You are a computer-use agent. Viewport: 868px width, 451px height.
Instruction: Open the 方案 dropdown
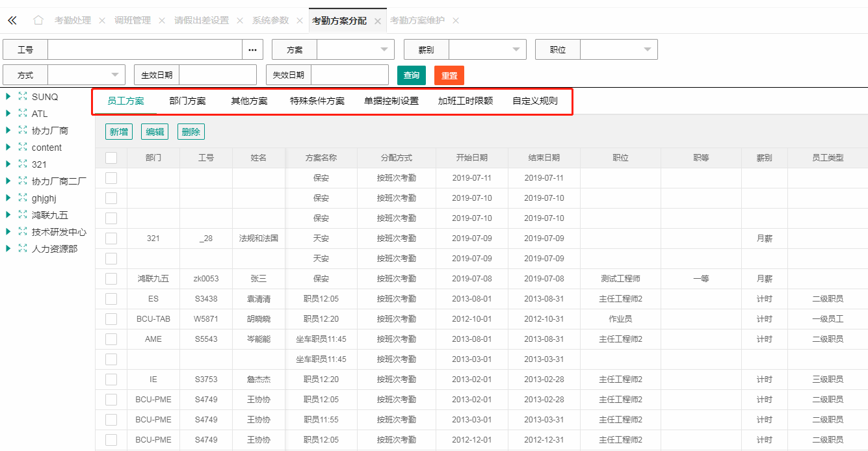(x=355, y=49)
